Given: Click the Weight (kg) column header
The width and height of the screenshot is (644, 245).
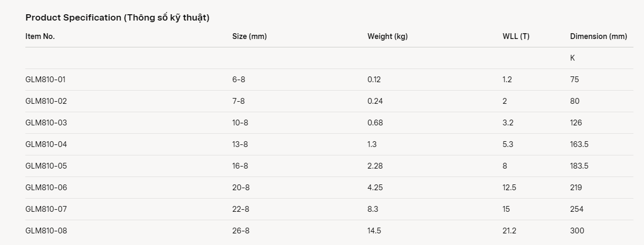Looking at the screenshot, I should [387, 36].
